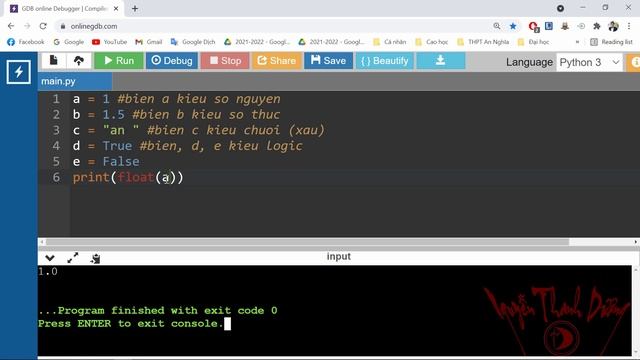Image resolution: width=640 pixels, height=360 pixels.
Task: Open the extensions puzzle icon
Action: (597, 26)
